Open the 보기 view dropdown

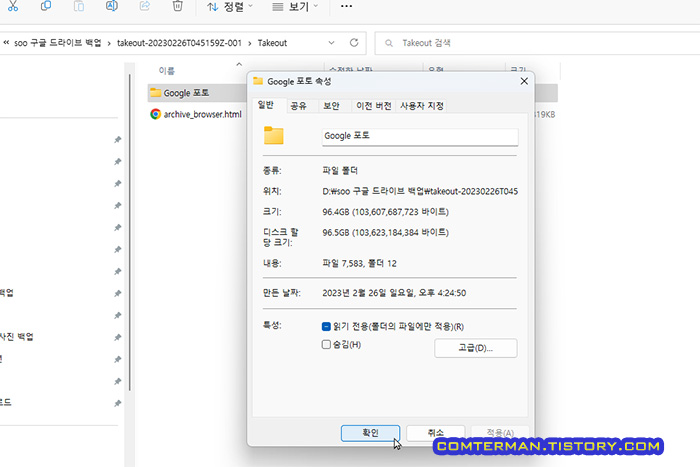[x=295, y=7]
